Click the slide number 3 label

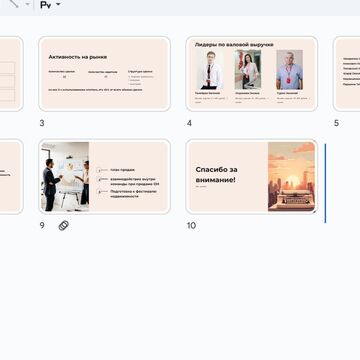pyautogui.click(x=42, y=123)
